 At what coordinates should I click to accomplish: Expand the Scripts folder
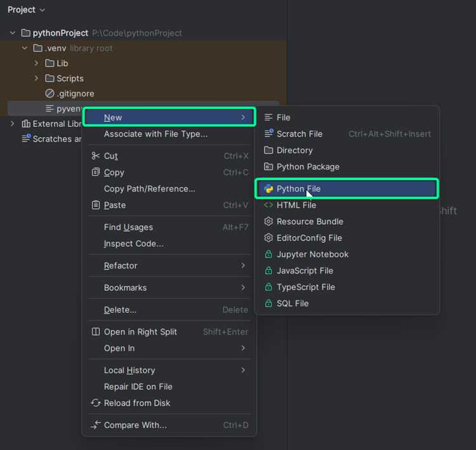click(x=36, y=78)
